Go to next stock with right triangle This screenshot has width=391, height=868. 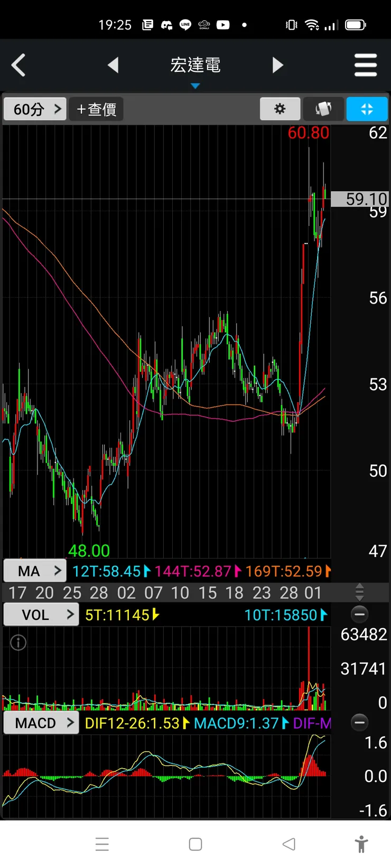(278, 65)
